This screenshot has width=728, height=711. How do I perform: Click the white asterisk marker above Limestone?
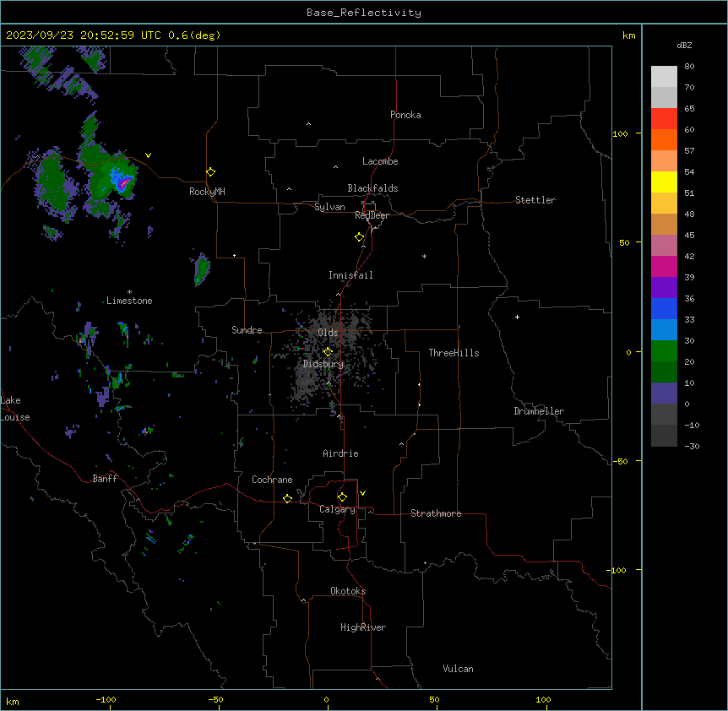click(x=129, y=292)
